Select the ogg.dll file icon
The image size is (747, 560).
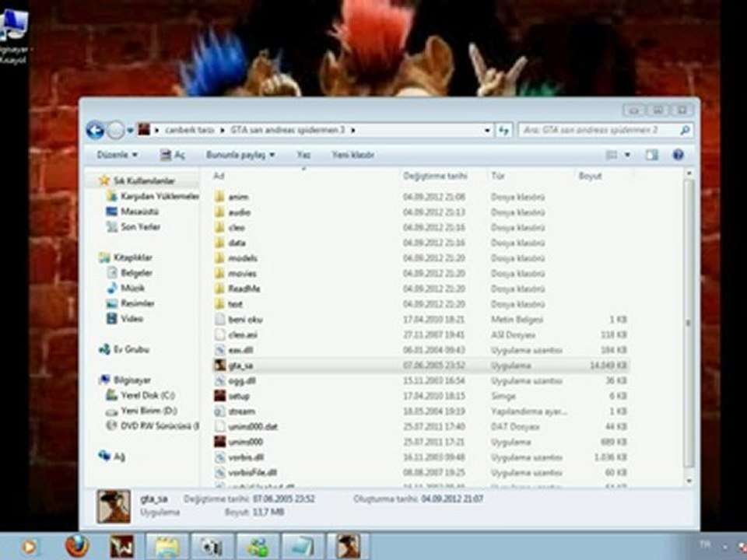(x=219, y=380)
